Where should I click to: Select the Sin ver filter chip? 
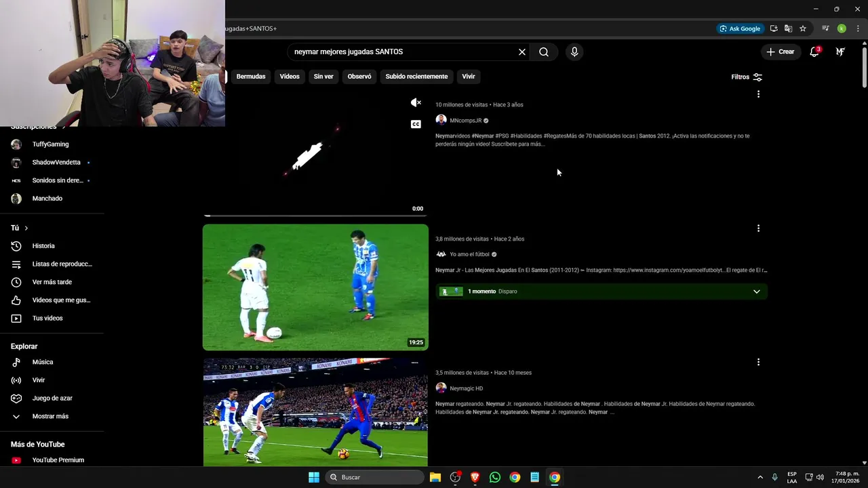tap(323, 77)
